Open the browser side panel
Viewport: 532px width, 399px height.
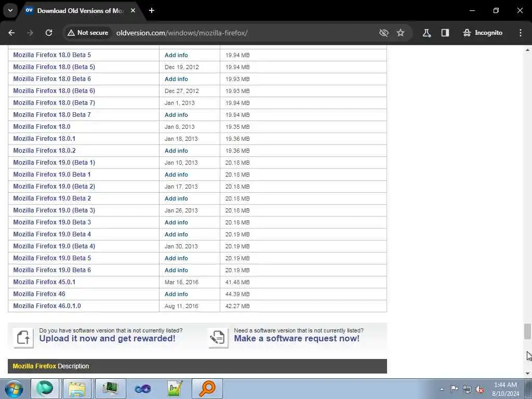click(445, 33)
